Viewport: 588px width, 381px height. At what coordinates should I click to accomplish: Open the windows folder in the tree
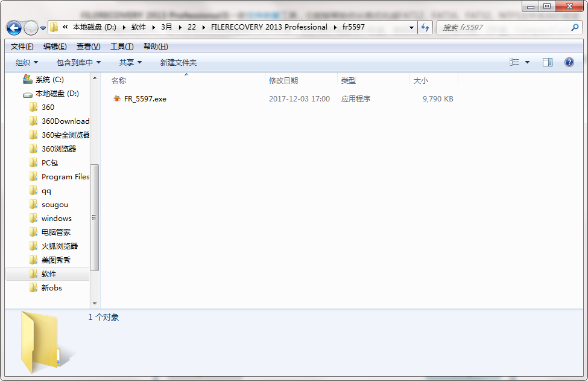(x=57, y=219)
